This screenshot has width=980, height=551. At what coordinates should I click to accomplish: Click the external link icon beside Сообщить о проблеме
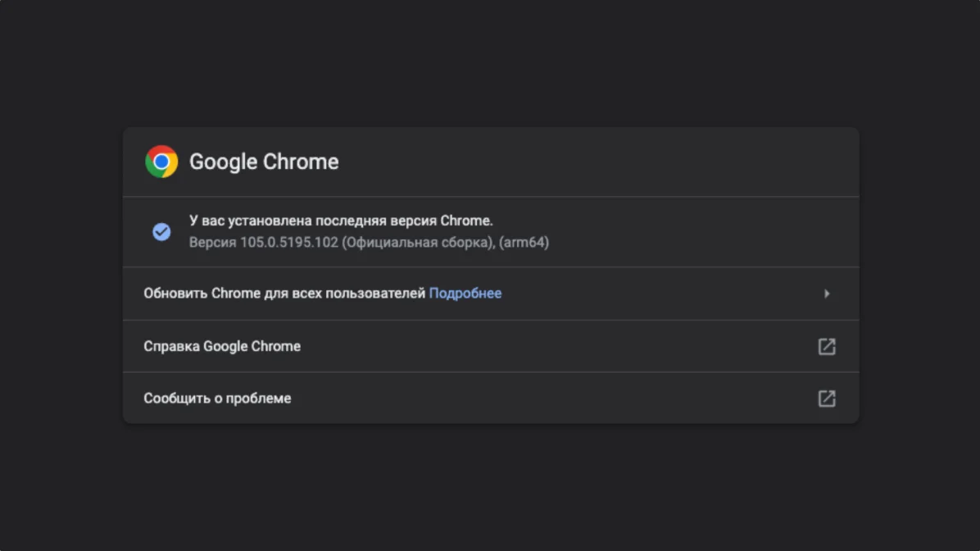pos(827,398)
